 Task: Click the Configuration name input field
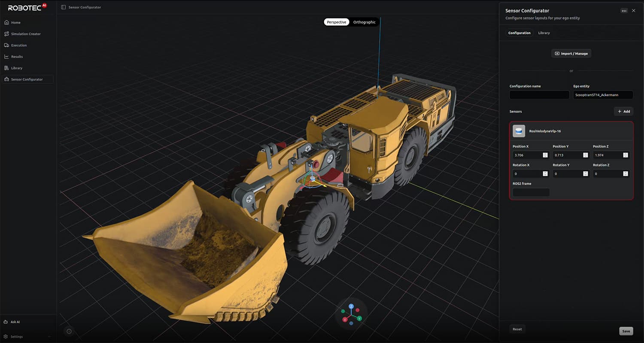click(539, 95)
